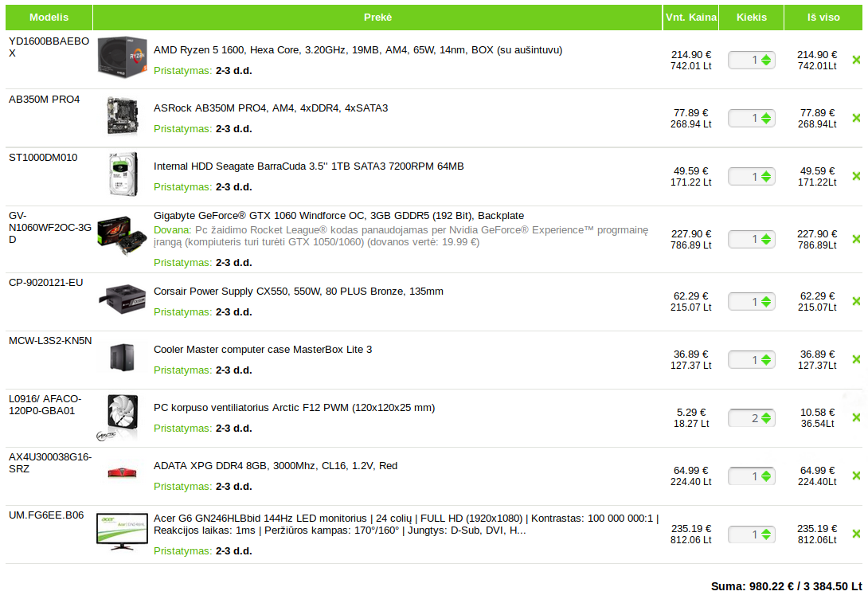Open Acer monitor thumbnail image

coord(123,531)
